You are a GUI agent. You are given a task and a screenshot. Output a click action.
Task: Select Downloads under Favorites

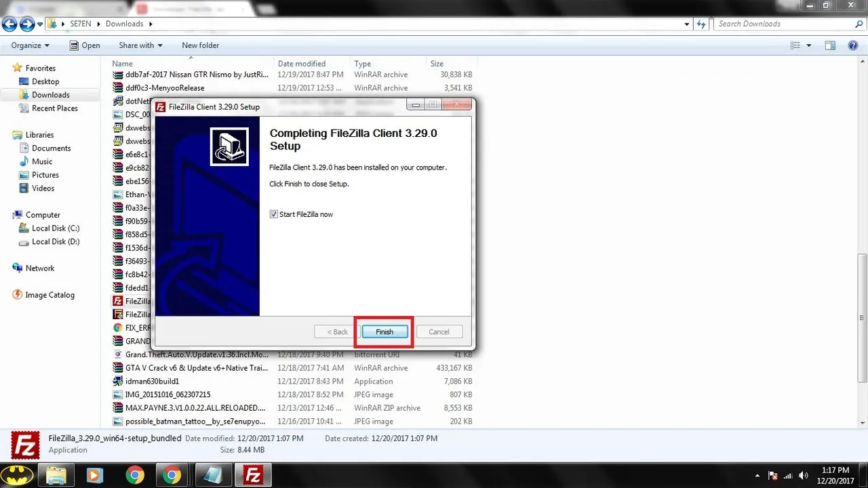tap(51, 95)
